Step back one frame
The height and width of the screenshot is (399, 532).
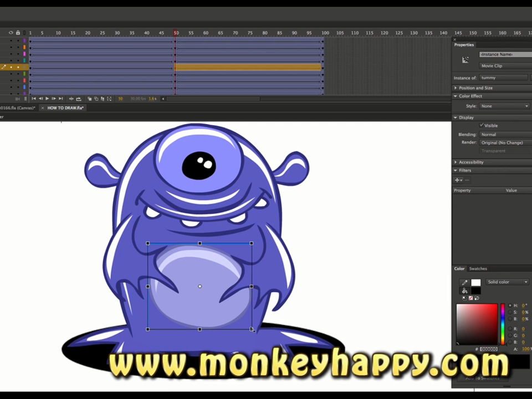point(40,99)
